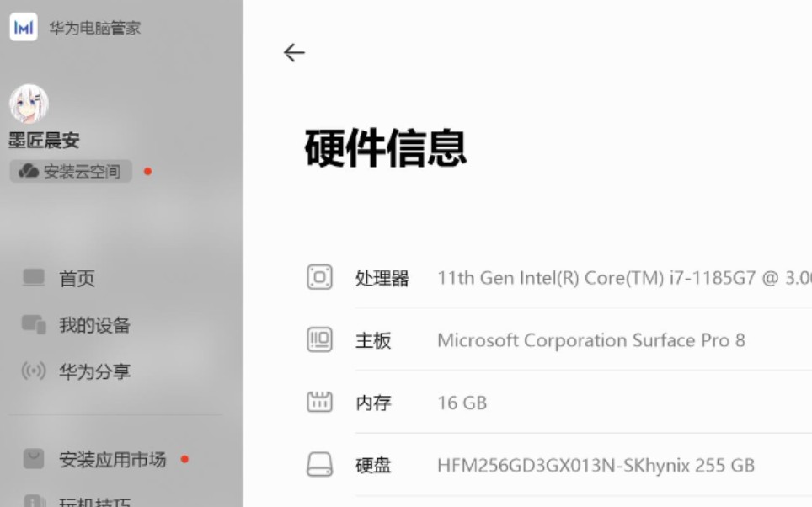This screenshot has width=812, height=507.
Task: Click the red dot beside 安装云空间
Action: click(148, 171)
